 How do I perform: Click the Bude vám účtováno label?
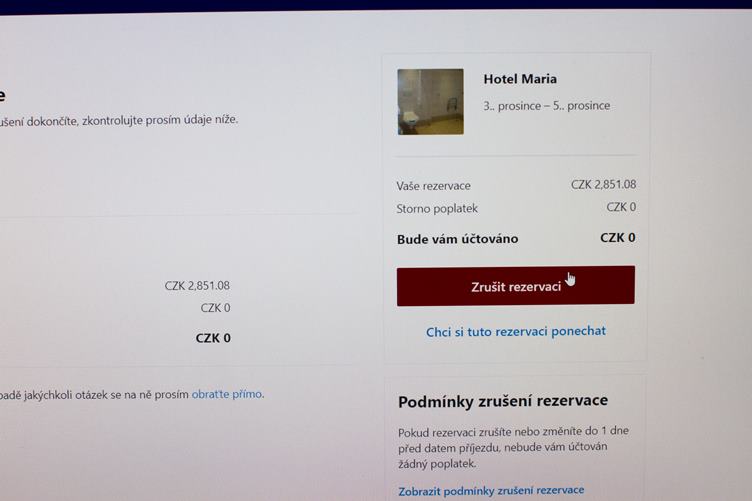click(x=458, y=239)
